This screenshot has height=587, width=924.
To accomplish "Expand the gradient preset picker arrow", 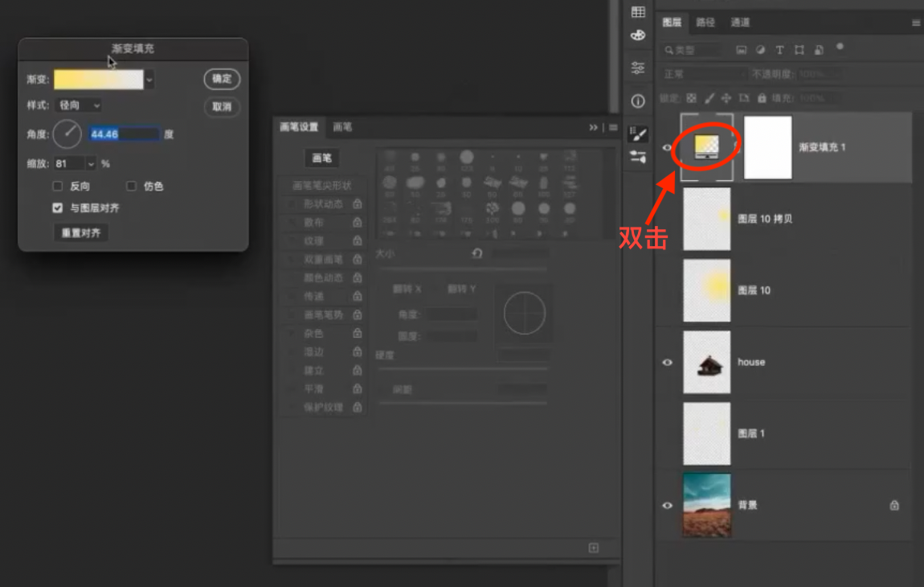I will click(x=149, y=80).
